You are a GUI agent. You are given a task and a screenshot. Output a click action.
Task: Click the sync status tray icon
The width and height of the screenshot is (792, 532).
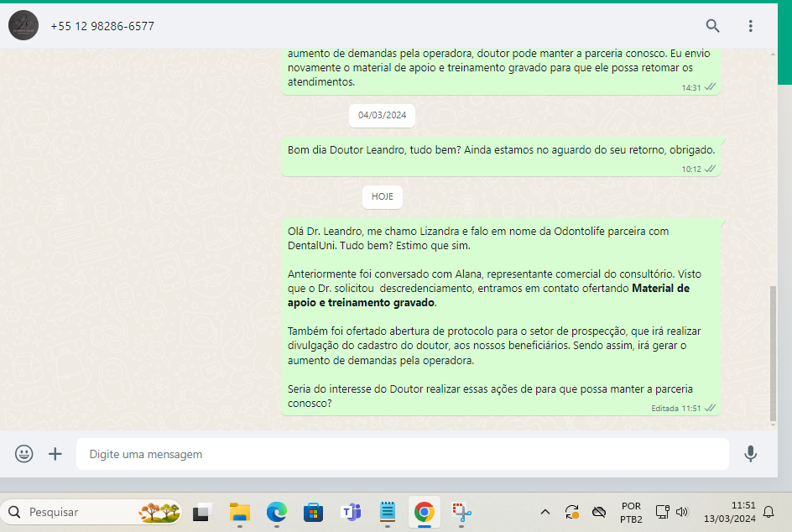pos(572,512)
